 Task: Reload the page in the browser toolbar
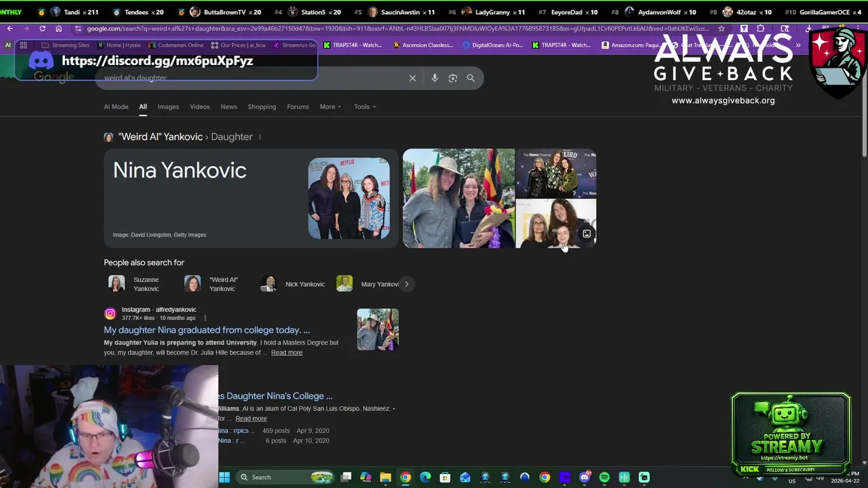42,28
